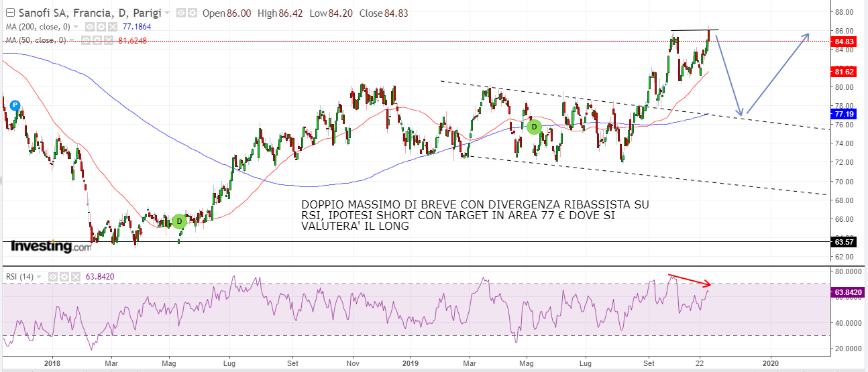Select the Sanofi SA, Francia, D, Parigi title
Screen dimensions: 868x372
point(90,13)
